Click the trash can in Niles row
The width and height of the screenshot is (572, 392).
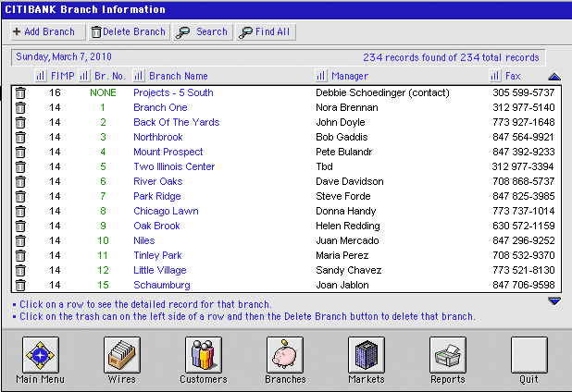tap(20, 240)
